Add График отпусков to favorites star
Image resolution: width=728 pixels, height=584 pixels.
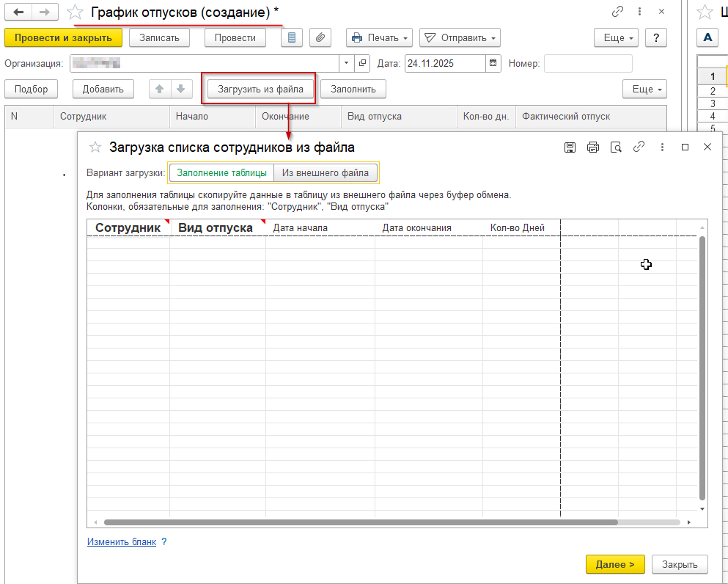pos(75,12)
